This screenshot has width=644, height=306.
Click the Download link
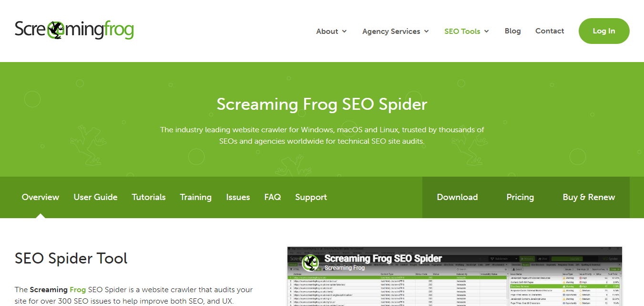457,197
